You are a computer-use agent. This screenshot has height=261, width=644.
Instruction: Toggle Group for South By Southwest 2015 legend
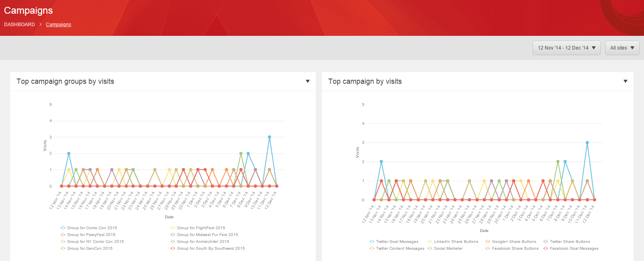208,249
